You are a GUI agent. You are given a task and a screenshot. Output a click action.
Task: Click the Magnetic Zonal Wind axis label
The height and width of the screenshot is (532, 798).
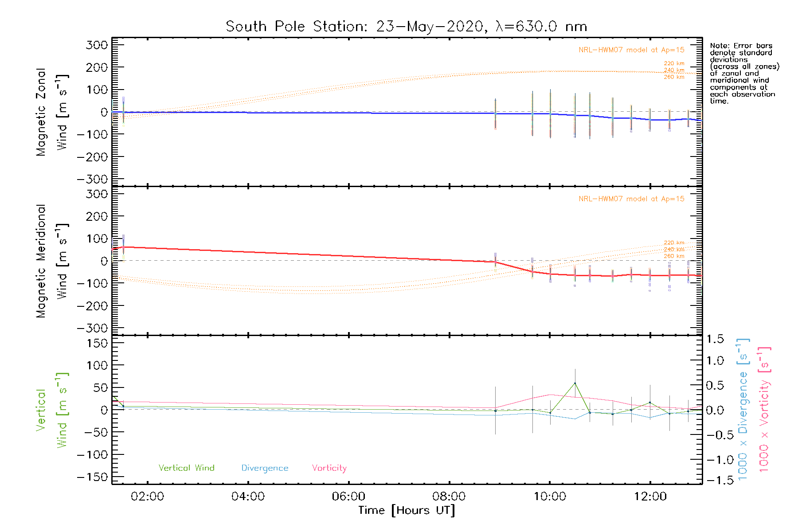click(51, 112)
